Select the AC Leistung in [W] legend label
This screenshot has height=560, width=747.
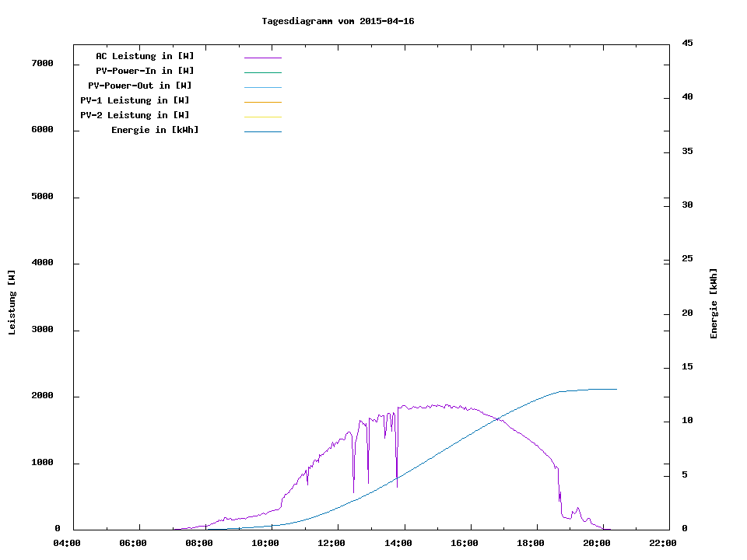click(x=145, y=56)
